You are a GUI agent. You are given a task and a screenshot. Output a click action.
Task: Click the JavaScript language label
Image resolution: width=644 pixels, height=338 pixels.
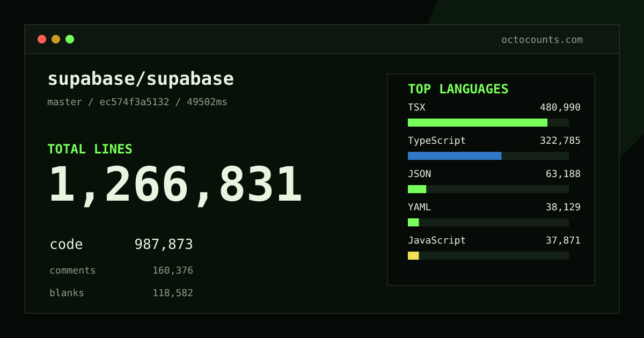[x=437, y=240]
